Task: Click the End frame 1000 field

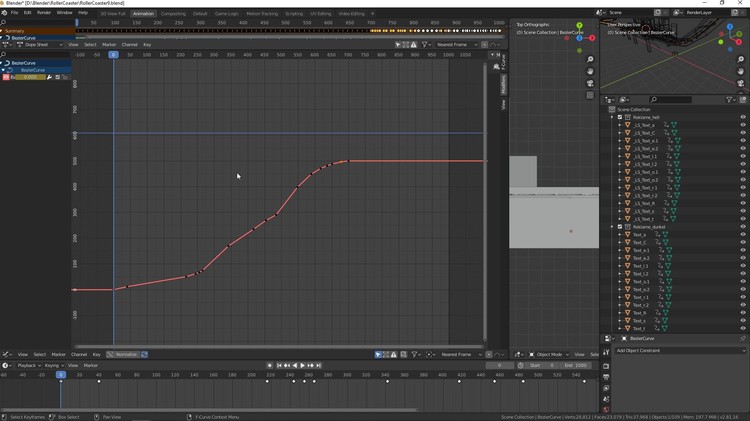Action: (x=575, y=365)
